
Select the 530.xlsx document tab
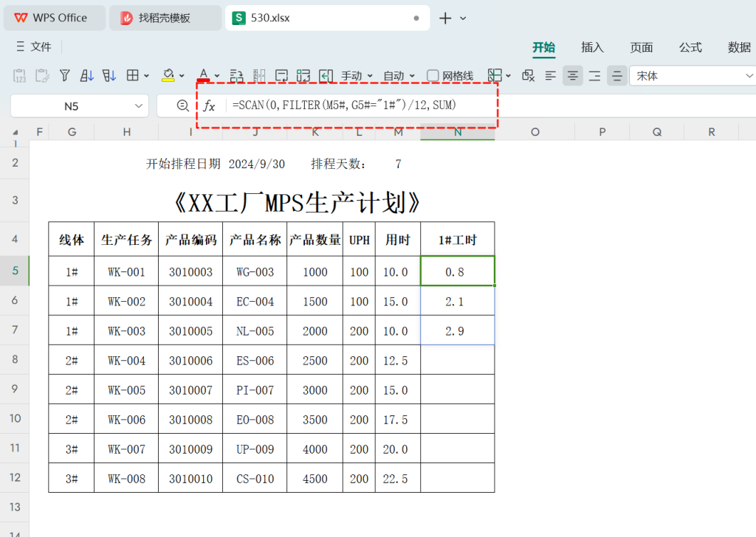pos(327,18)
